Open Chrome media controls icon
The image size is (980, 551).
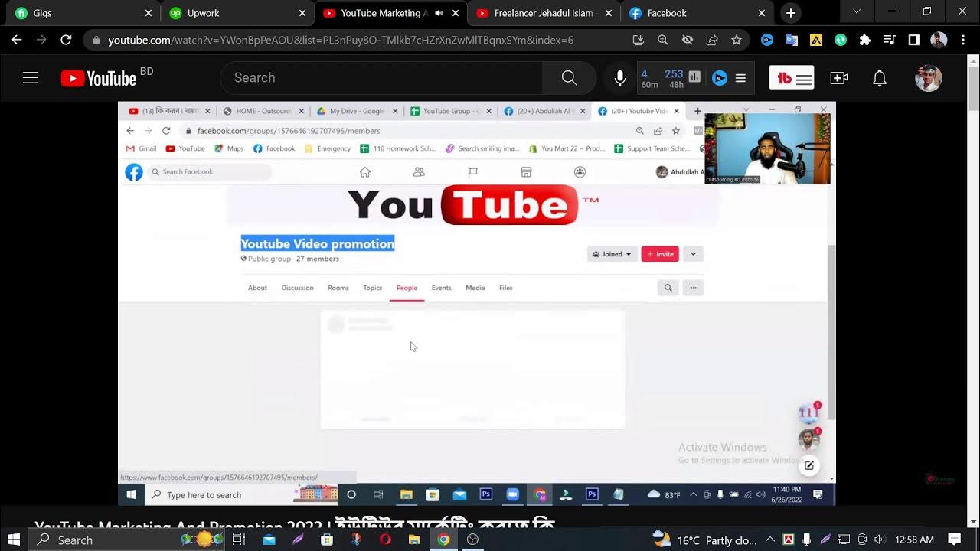click(x=889, y=40)
